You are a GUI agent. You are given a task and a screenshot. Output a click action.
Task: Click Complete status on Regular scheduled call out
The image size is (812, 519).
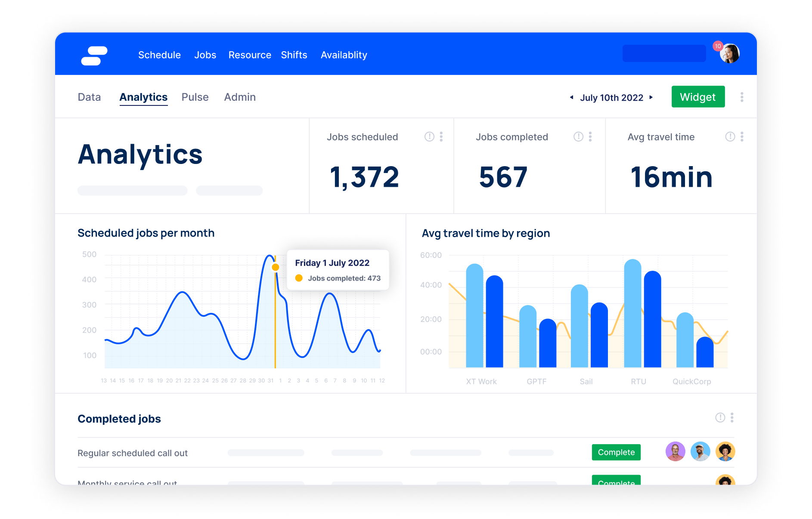coord(616,452)
